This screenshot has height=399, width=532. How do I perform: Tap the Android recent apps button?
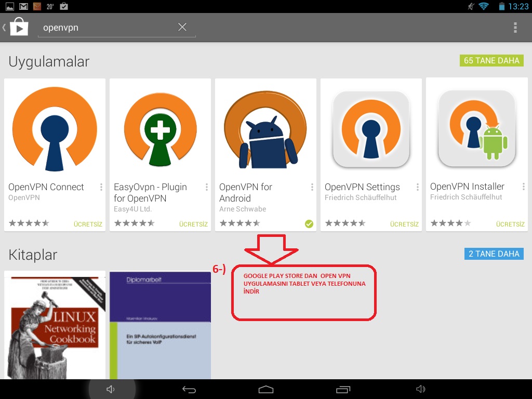pyautogui.click(x=343, y=390)
